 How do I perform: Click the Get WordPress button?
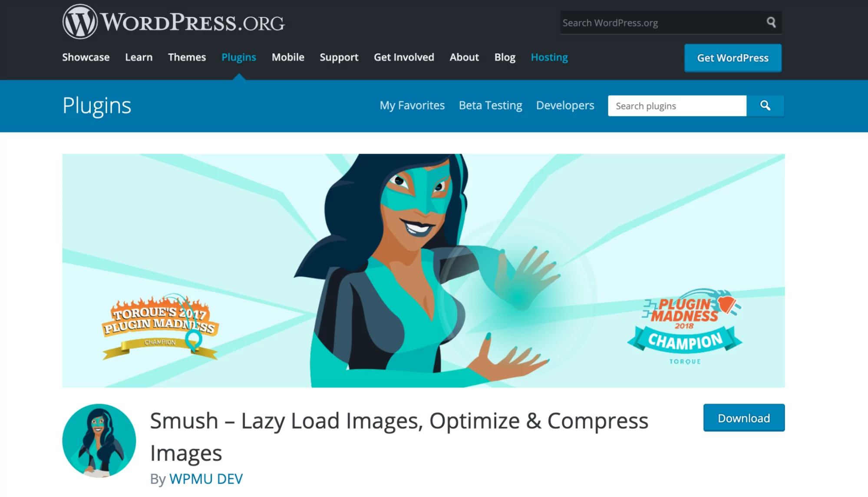click(x=733, y=58)
